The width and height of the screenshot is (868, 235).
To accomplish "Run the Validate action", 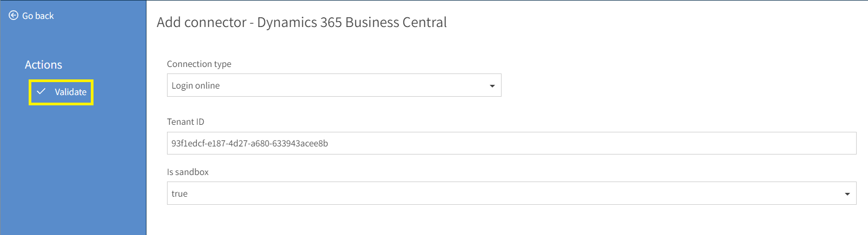I will pos(61,92).
